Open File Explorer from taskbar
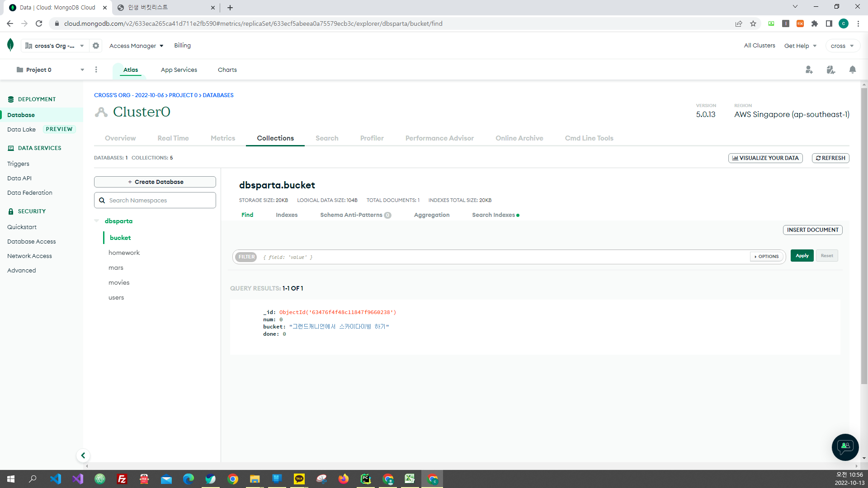The image size is (868, 488). 255,479
